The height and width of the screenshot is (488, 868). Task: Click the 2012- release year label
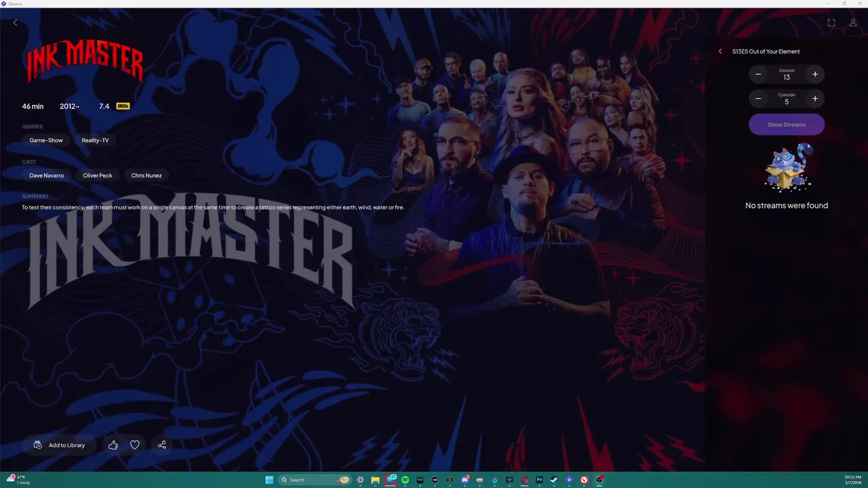[x=69, y=106]
